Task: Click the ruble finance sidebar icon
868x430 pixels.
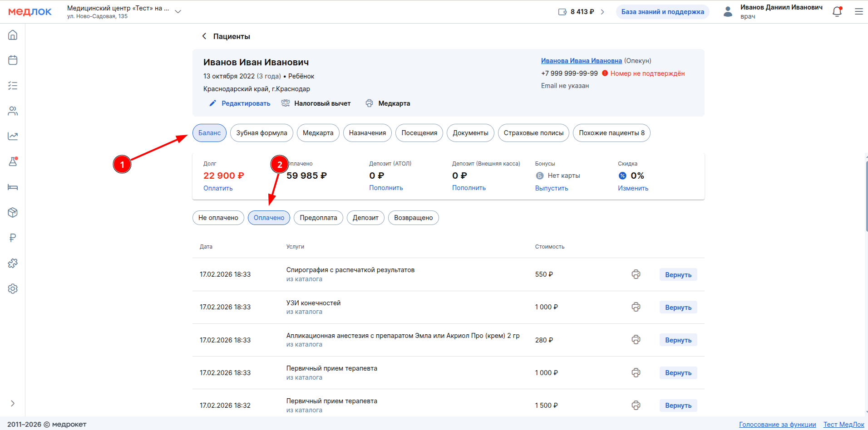Action: coord(13,238)
